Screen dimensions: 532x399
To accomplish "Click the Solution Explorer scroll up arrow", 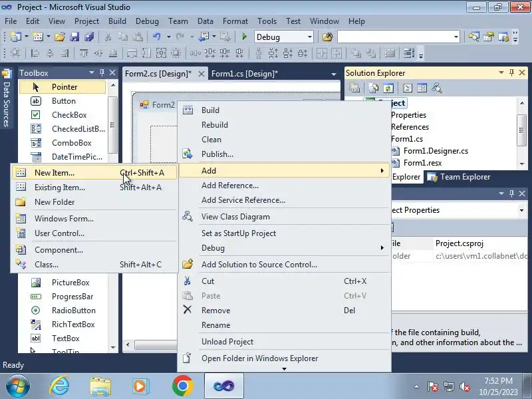I will (522, 103).
